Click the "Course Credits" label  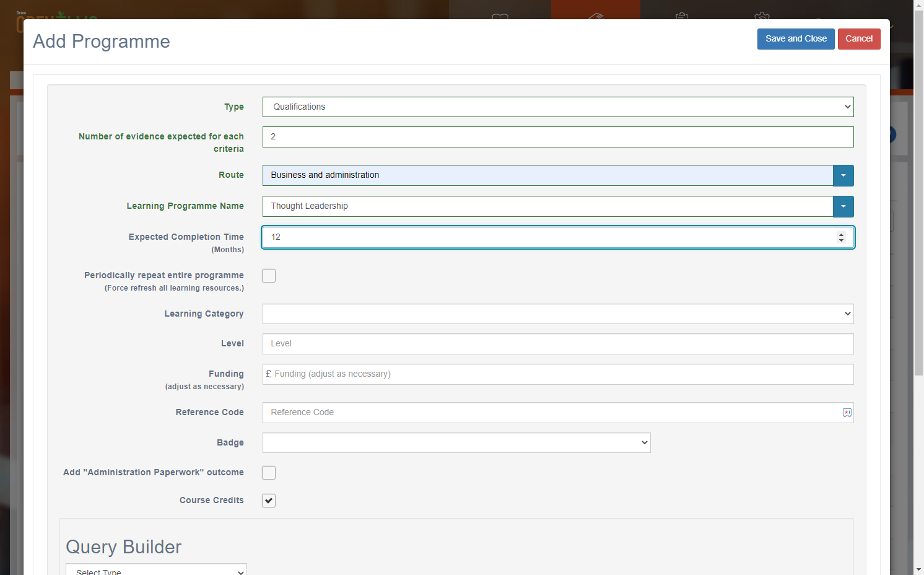coord(212,500)
